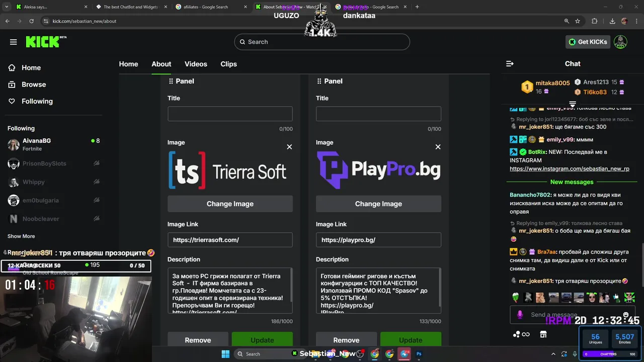Edit the PlayPro description textarea

click(x=378, y=291)
